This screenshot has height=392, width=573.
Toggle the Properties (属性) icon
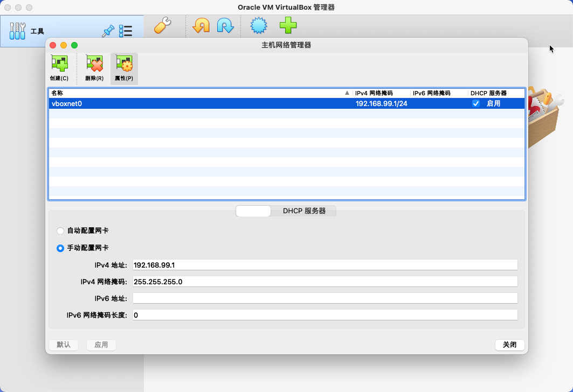[x=124, y=68]
